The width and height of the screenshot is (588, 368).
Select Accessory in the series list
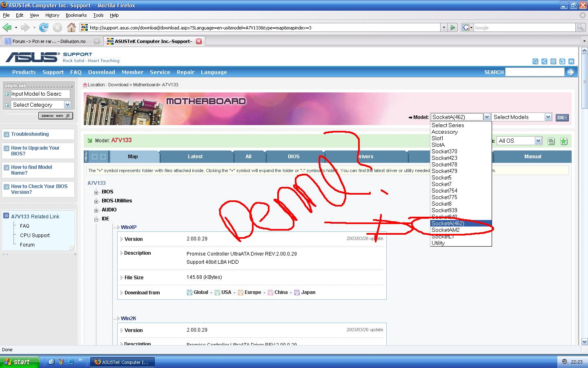point(461,132)
